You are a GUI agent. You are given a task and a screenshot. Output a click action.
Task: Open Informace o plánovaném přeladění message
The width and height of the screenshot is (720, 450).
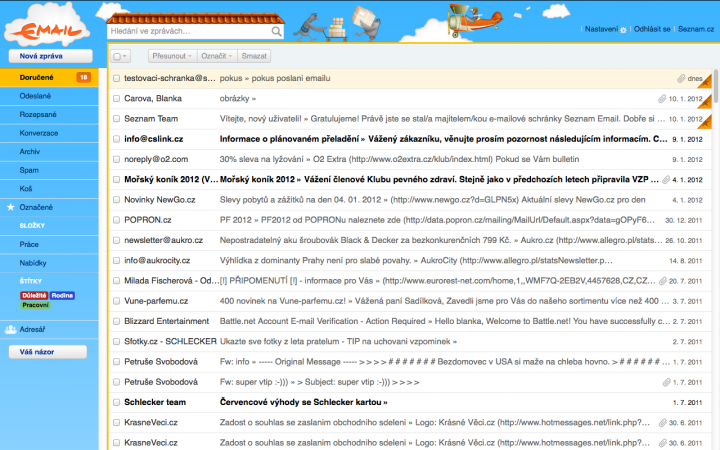[x=410, y=139]
